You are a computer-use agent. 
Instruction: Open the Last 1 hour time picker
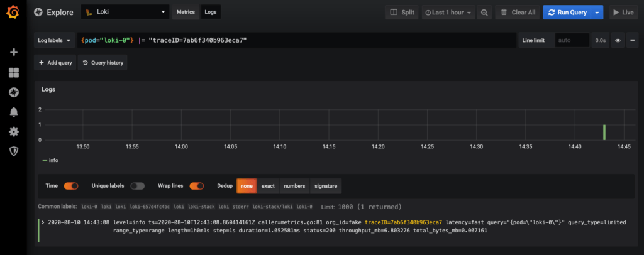448,12
